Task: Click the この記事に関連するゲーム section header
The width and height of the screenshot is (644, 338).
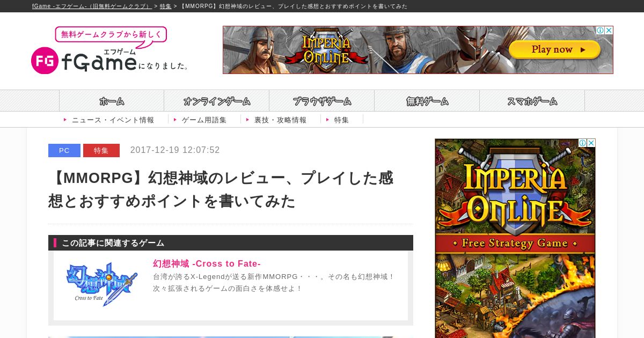Action: click(x=231, y=243)
